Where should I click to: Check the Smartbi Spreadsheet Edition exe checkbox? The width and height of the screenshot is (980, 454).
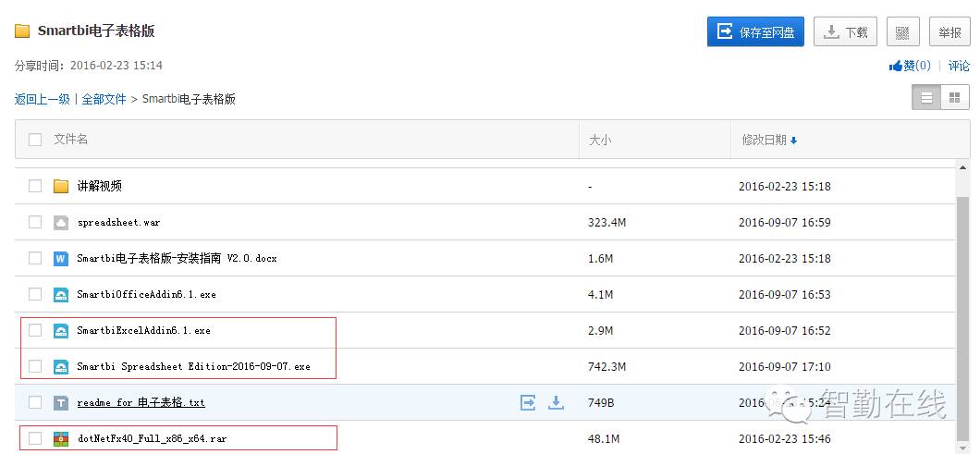(x=35, y=366)
